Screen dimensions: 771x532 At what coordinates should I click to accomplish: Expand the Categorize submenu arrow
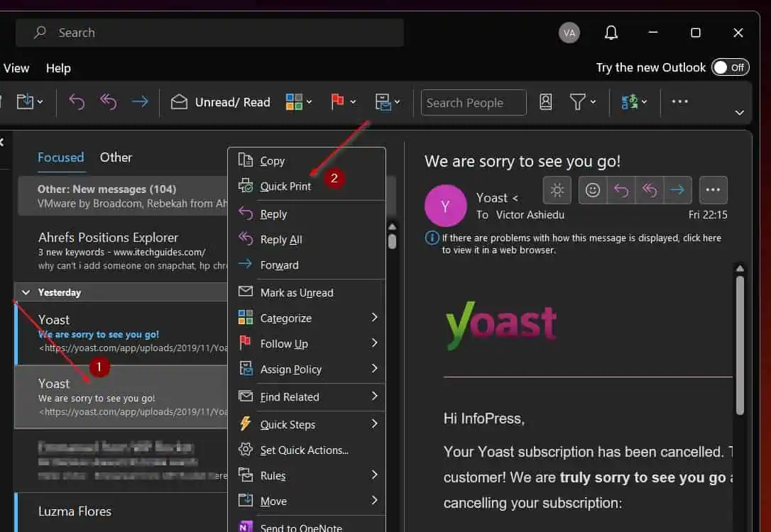coord(374,317)
